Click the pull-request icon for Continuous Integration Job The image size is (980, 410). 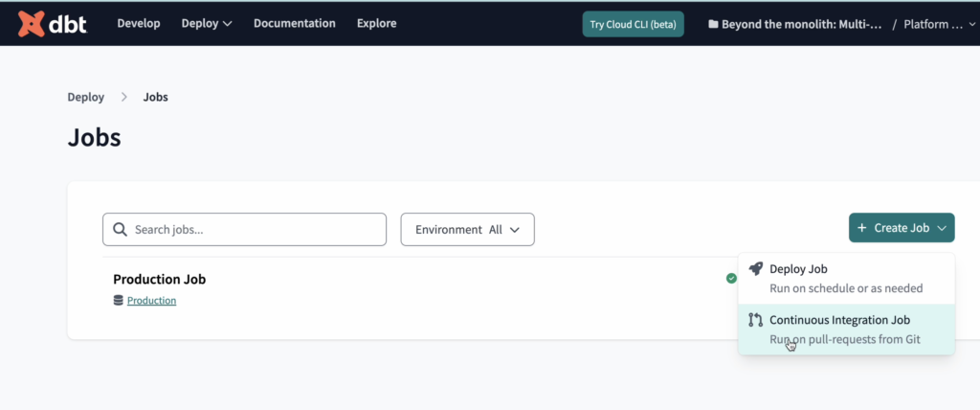click(x=755, y=321)
